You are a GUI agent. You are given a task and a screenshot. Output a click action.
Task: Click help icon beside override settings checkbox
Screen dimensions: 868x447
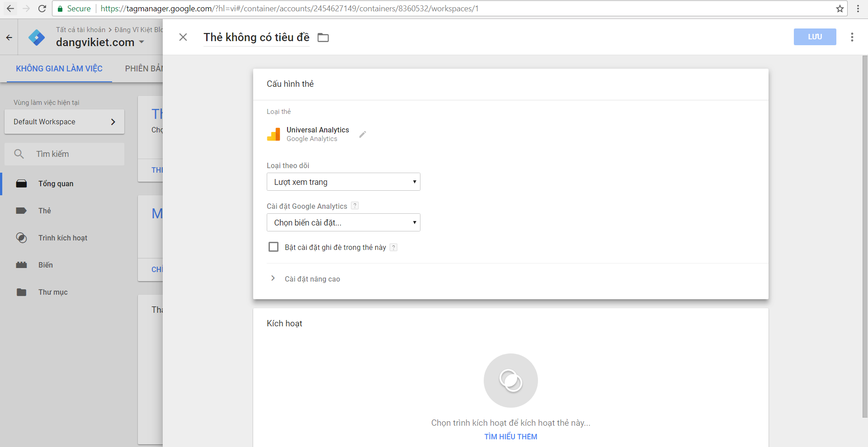(x=393, y=247)
